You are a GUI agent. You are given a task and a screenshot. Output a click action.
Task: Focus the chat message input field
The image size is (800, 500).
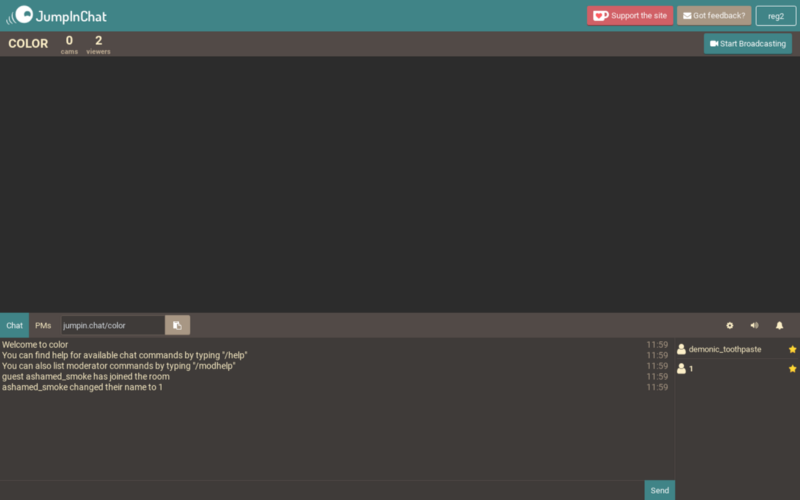[322, 490]
